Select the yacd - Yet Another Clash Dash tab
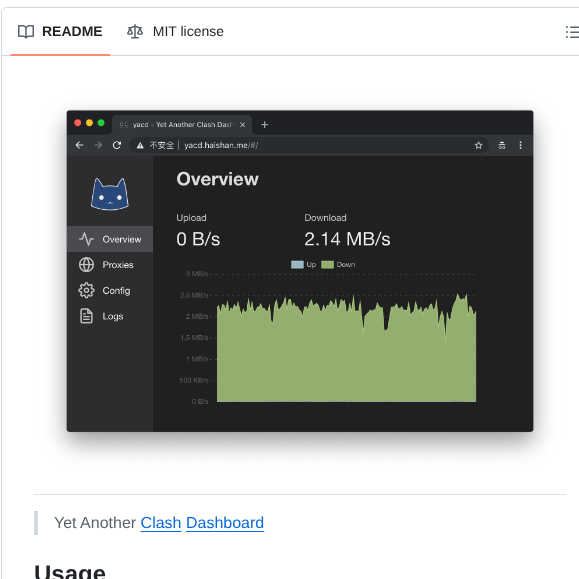Image resolution: width=579 pixels, height=579 pixels. pyautogui.click(x=182, y=125)
